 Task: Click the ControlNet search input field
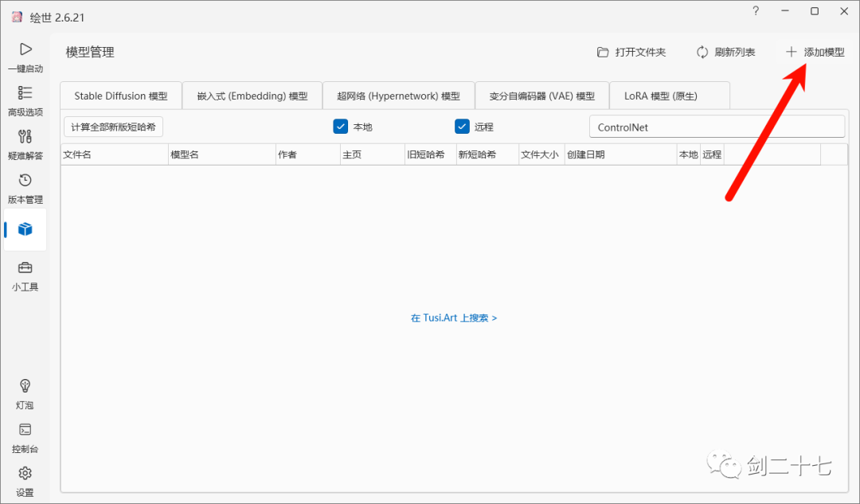716,126
